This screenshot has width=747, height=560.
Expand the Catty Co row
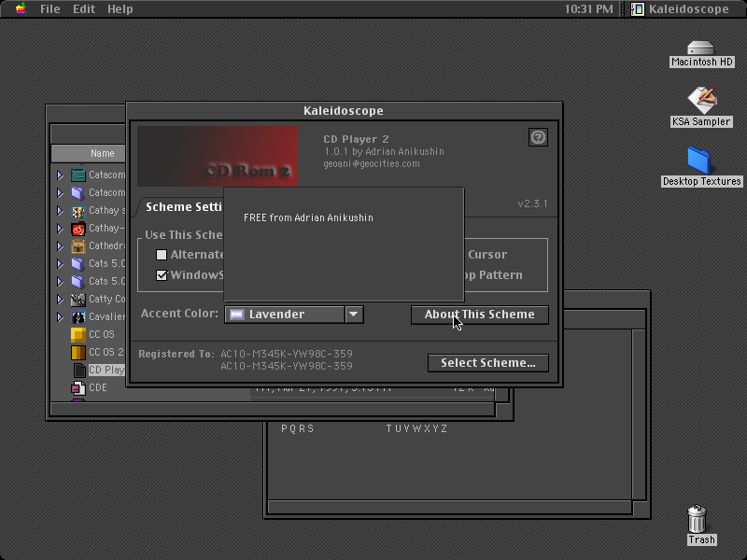point(60,299)
